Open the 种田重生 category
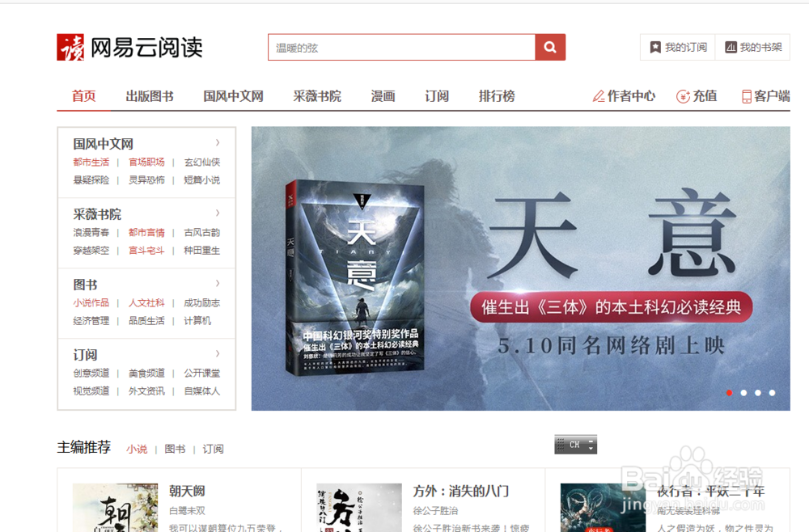This screenshot has height=532, width=809. click(202, 251)
